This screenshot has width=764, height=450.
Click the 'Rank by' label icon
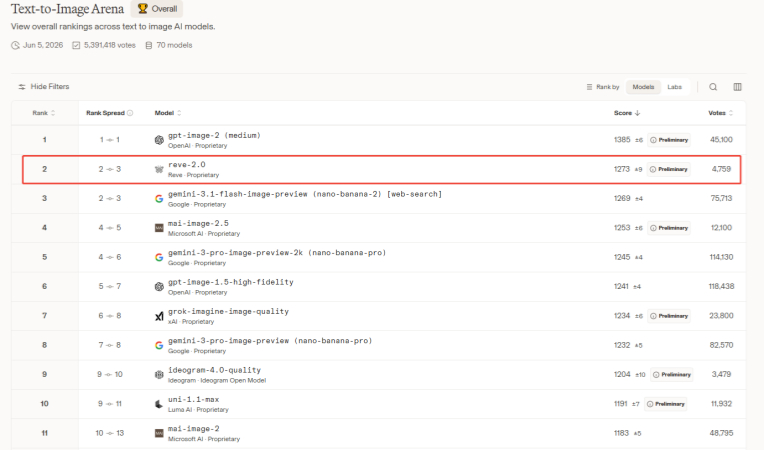coord(589,87)
